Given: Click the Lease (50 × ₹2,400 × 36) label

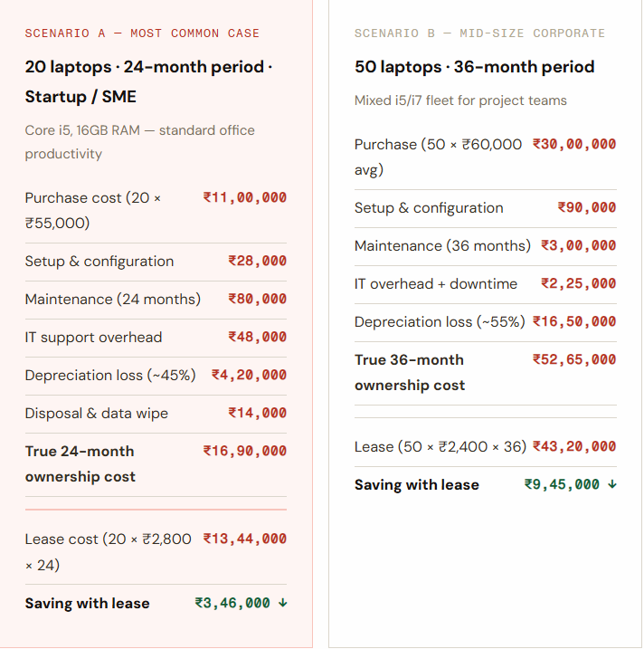Looking at the screenshot, I should [441, 447].
